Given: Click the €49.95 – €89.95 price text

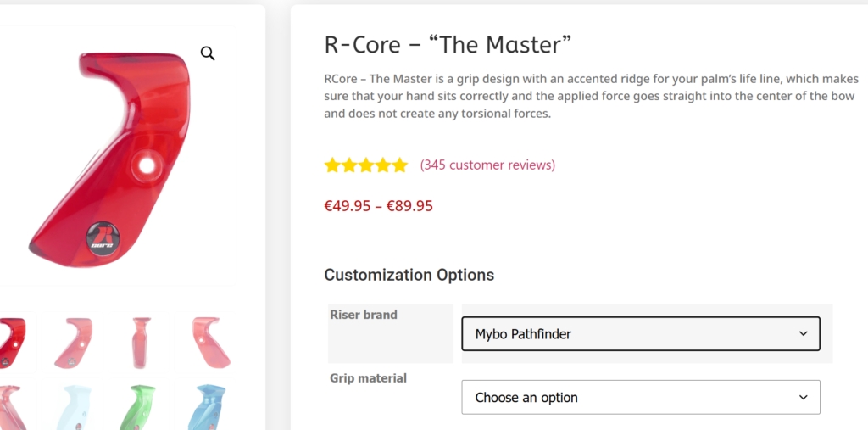Looking at the screenshot, I should (x=378, y=205).
